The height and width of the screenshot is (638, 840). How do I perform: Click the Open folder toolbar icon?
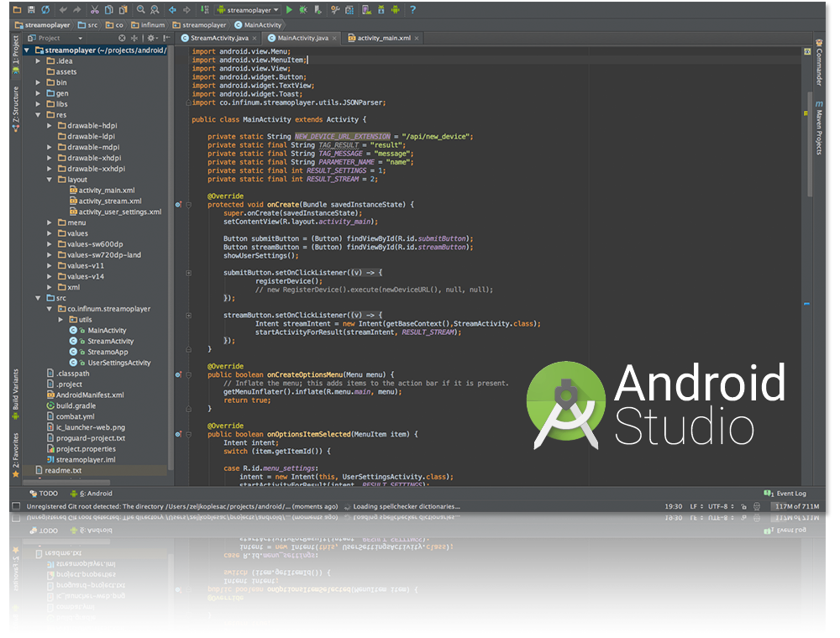17,9
